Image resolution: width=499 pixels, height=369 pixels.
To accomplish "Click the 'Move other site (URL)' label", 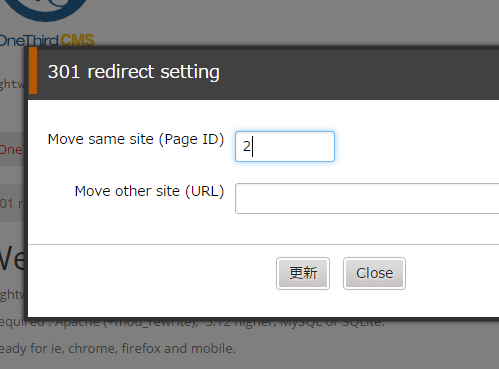I will [x=149, y=191].
